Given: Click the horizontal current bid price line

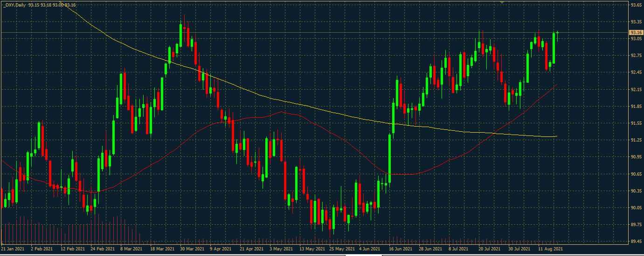Looking at the screenshot, I should [x=280, y=33].
